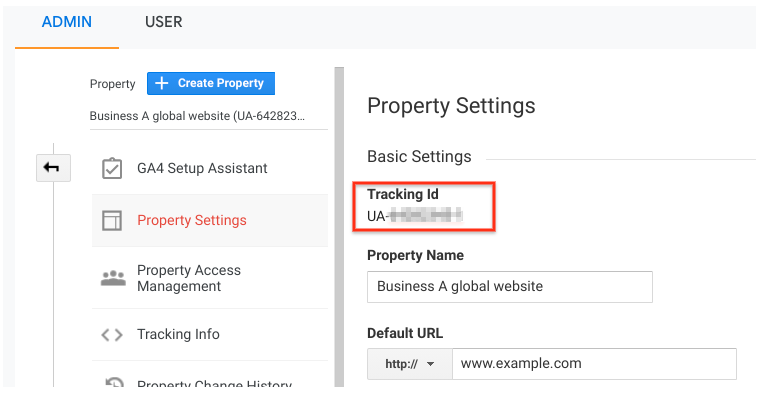
Task: Switch to the ADMIN tab
Action: click(x=67, y=22)
